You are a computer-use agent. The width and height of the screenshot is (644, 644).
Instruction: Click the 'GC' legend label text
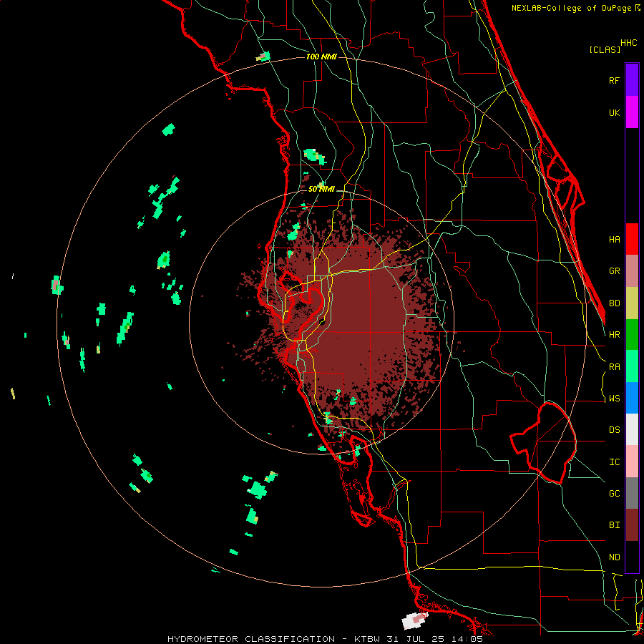click(x=614, y=494)
